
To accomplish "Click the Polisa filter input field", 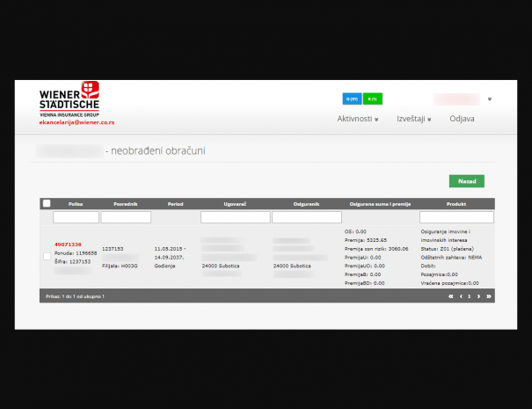I will (x=76, y=216).
